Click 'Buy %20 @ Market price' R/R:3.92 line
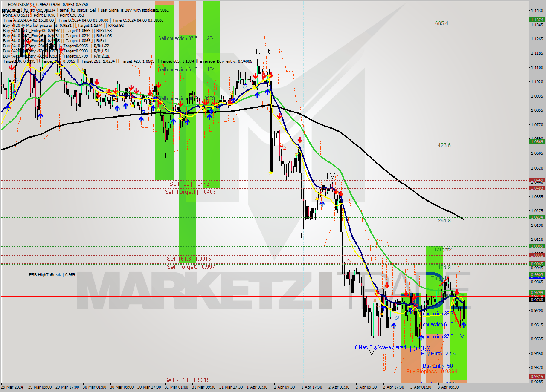The height and width of the screenshot is (392, 546). (63, 26)
